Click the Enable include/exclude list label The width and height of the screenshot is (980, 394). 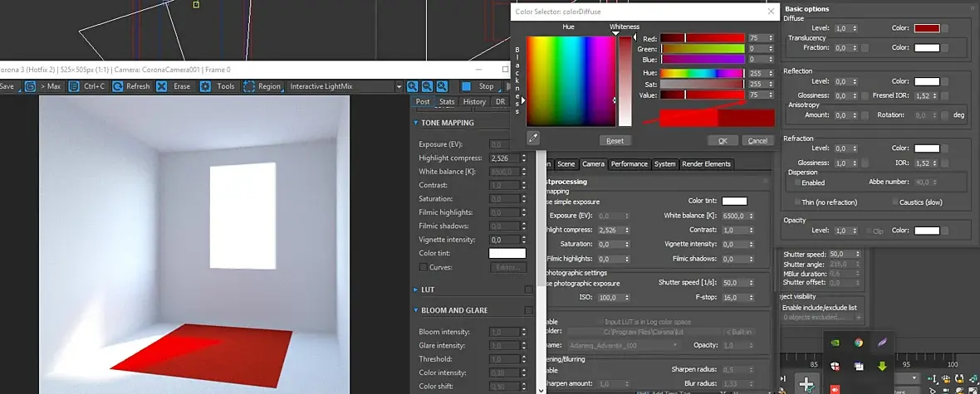pos(820,307)
